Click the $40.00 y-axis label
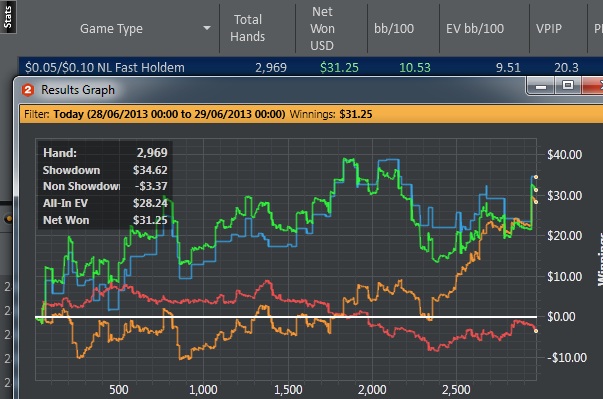The image size is (603, 399). [x=564, y=155]
